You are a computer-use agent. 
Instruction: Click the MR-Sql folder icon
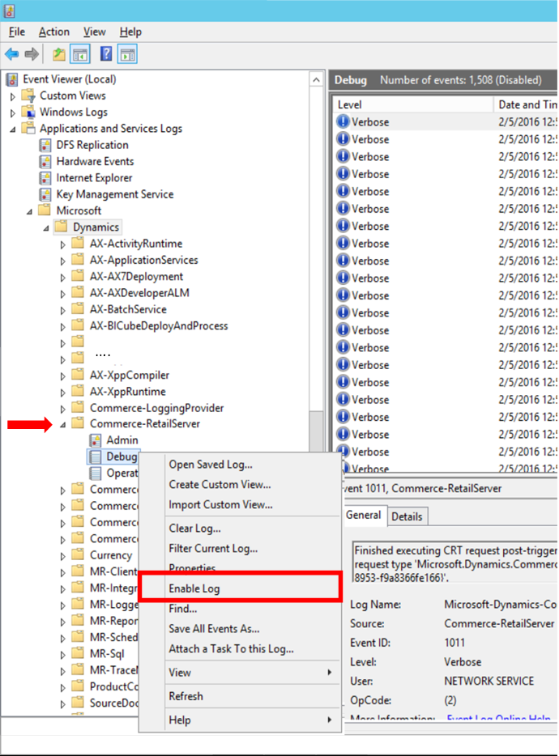78,653
